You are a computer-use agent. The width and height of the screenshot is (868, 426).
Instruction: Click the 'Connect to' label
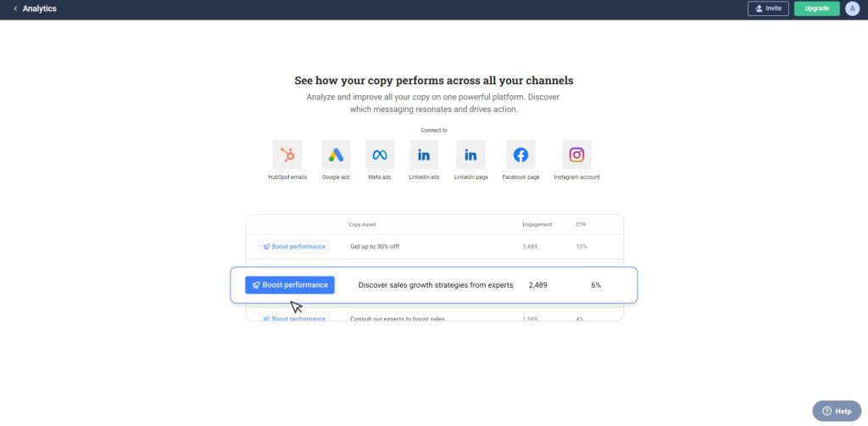pos(434,130)
